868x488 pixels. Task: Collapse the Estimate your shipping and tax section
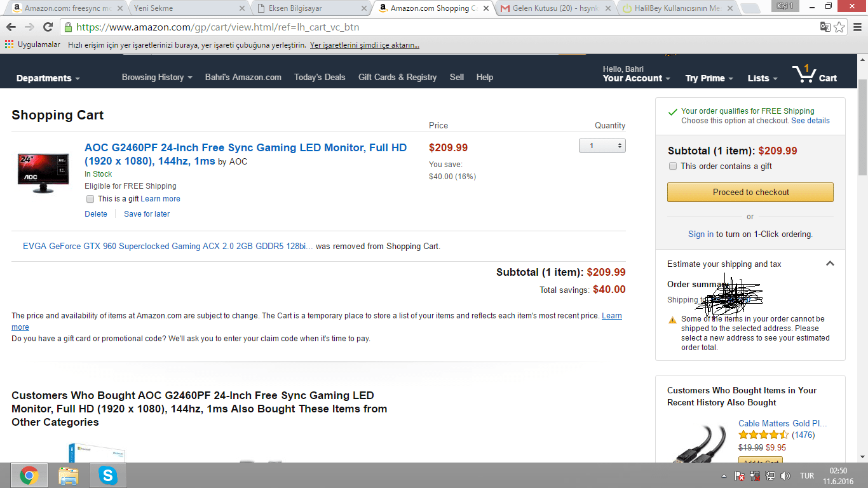830,264
